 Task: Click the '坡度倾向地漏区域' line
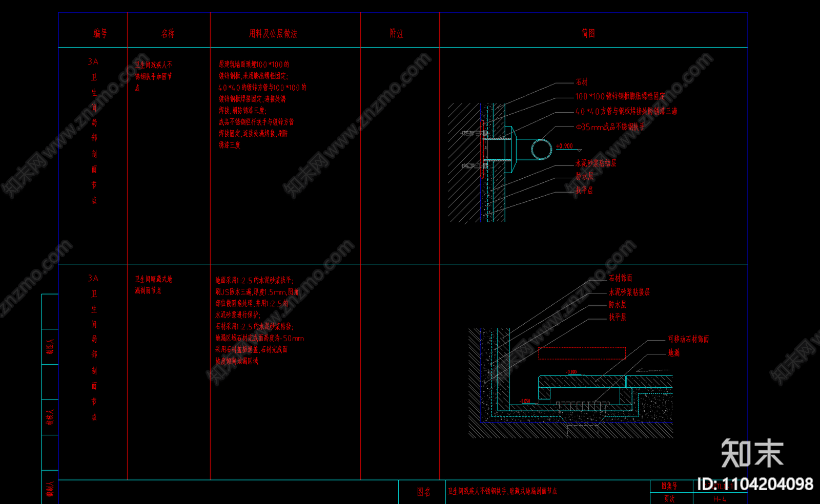(x=237, y=361)
